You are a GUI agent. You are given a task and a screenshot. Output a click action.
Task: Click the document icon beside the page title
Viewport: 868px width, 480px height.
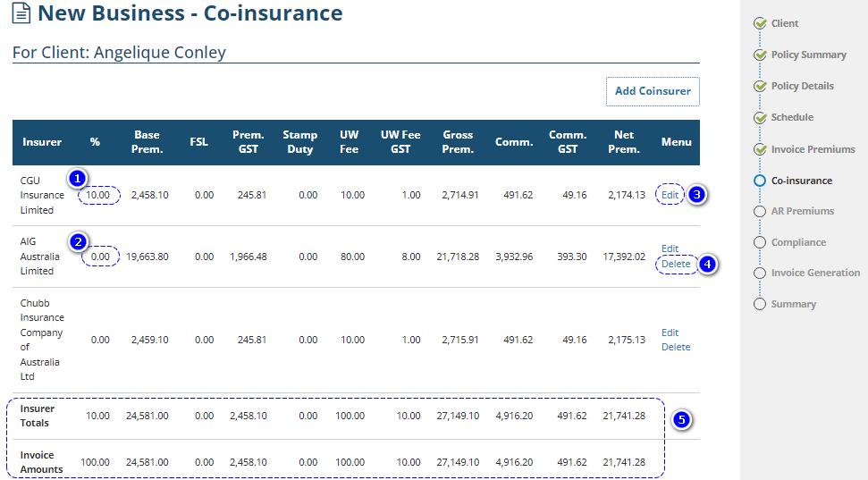(x=21, y=14)
